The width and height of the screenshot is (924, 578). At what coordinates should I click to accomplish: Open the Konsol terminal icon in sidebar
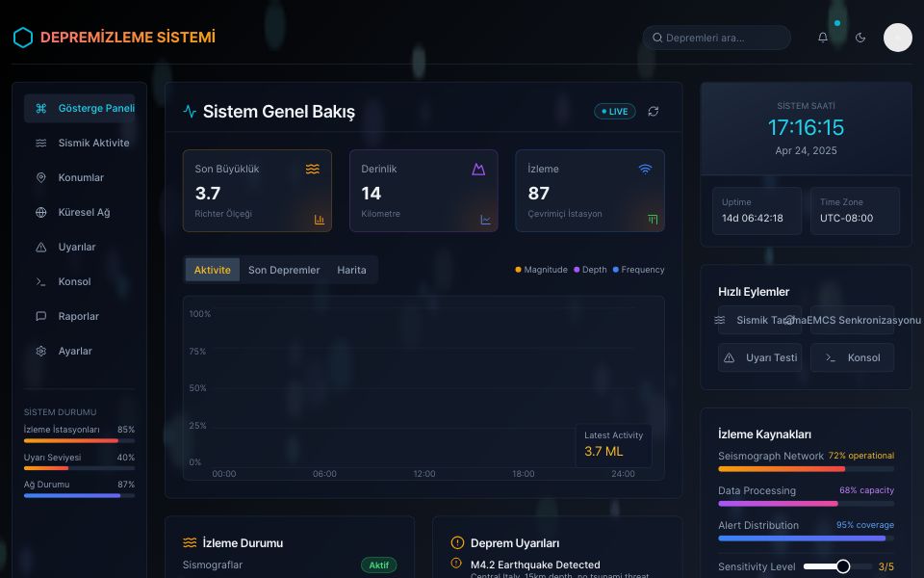40,281
